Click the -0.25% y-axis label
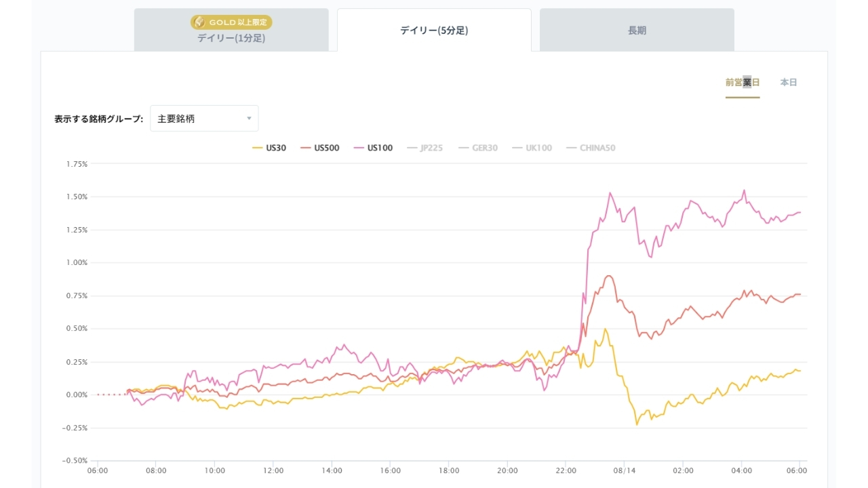 click(x=75, y=428)
